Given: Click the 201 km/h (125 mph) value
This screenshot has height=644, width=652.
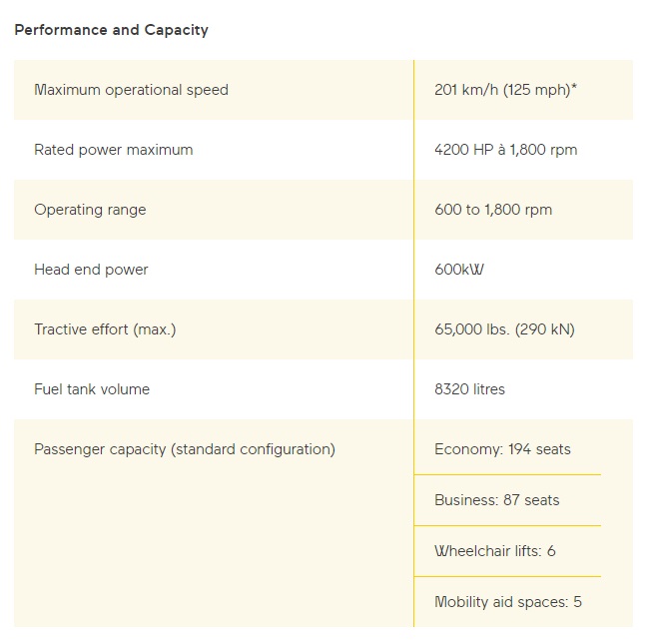Looking at the screenshot, I should (x=502, y=90).
